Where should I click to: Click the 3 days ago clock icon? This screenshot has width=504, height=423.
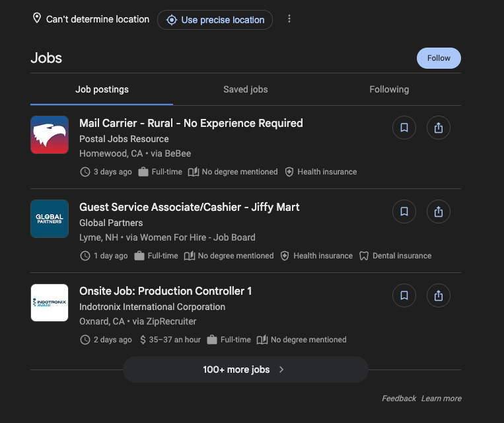[85, 172]
